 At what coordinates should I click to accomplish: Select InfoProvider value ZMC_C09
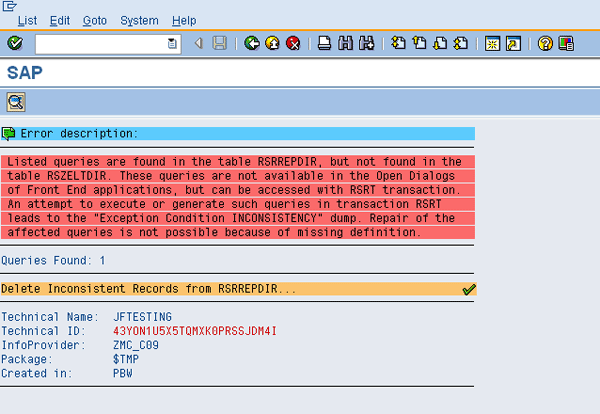(x=136, y=345)
